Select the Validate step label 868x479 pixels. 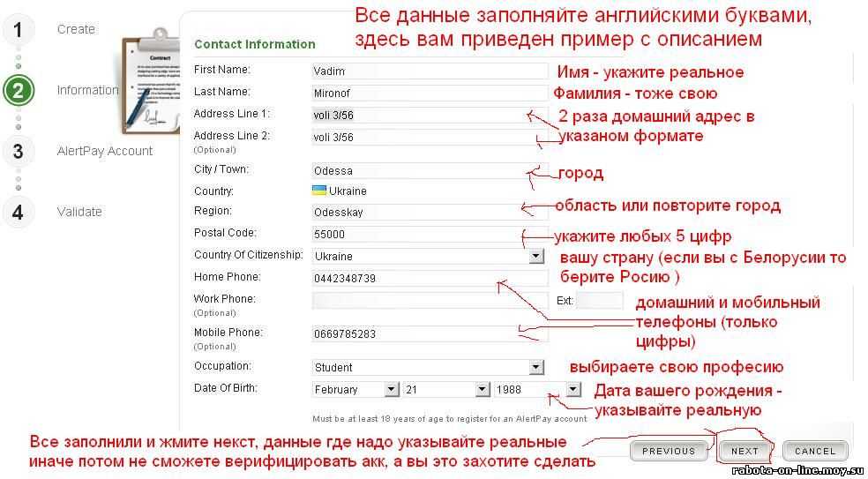79,212
